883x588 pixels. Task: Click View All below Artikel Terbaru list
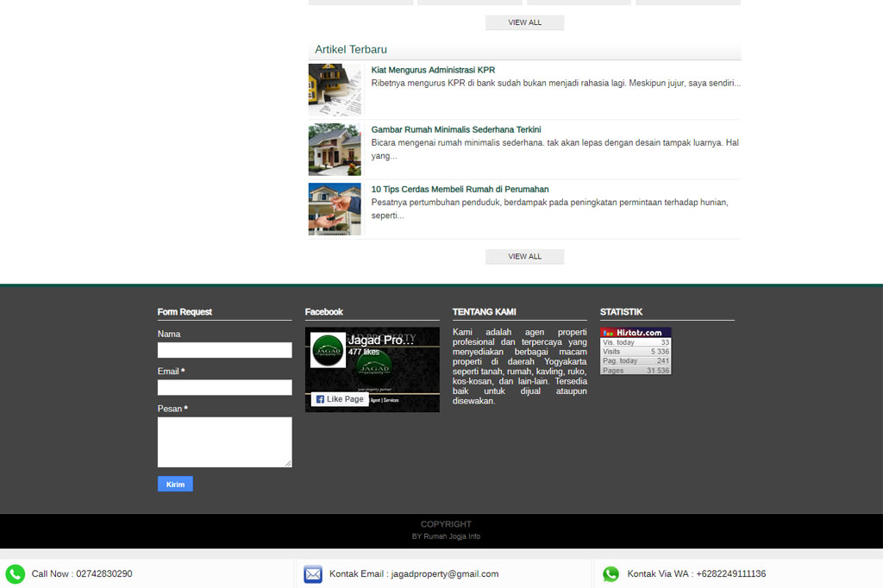[x=524, y=256]
